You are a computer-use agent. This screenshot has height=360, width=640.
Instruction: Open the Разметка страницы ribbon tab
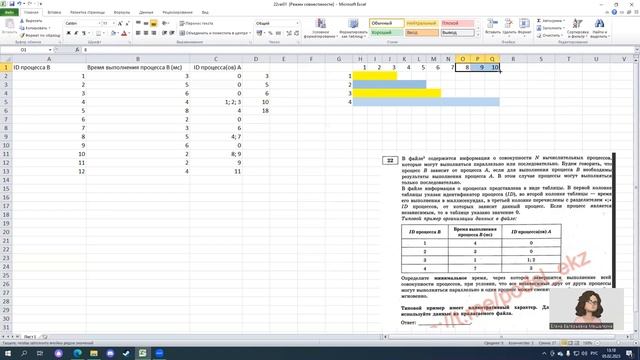tap(87, 12)
